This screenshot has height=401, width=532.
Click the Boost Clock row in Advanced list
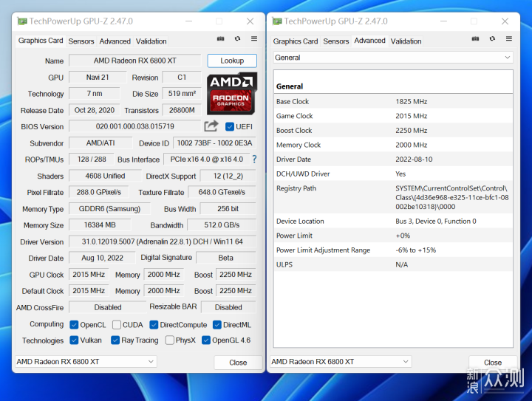click(x=393, y=131)
